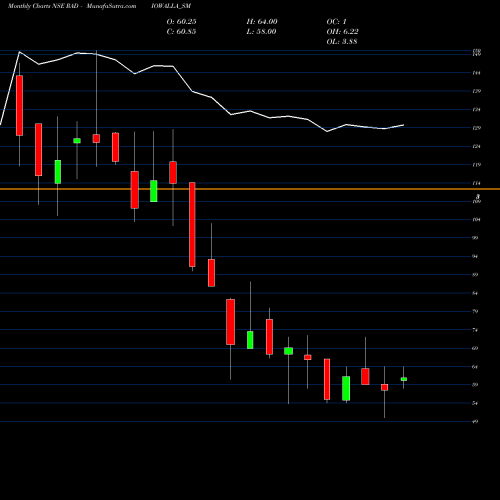
Task: Click the 'Monthly Charts NSE BAD' title text
Action: (x=43, y=6)
